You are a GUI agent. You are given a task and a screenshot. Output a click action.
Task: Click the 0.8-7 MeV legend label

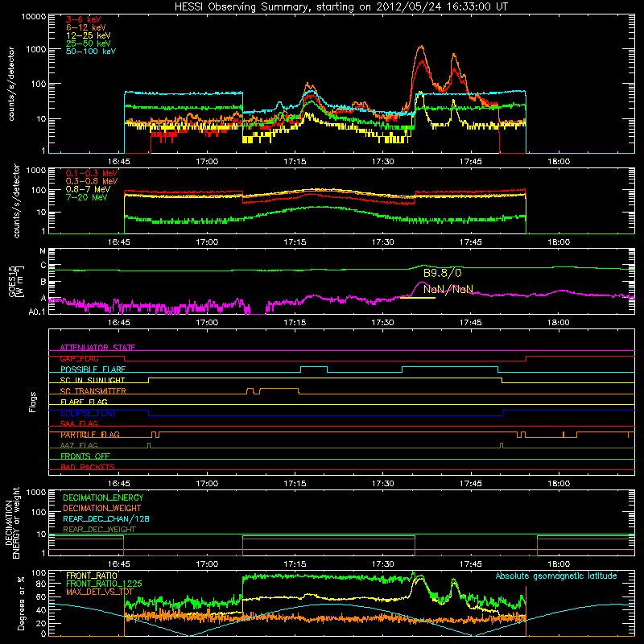pyautogui.click(x=89, y=189)
